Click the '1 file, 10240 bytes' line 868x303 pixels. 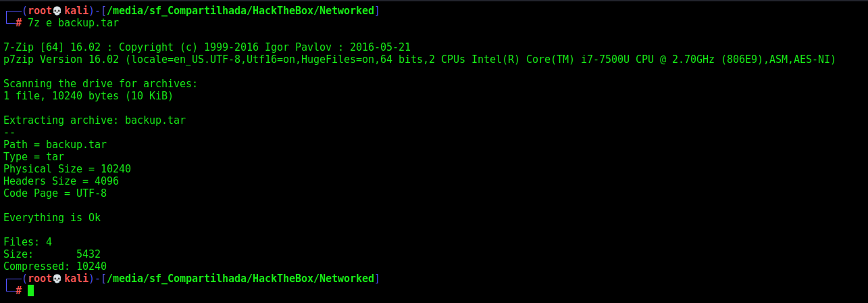click(x=88, y=96)
